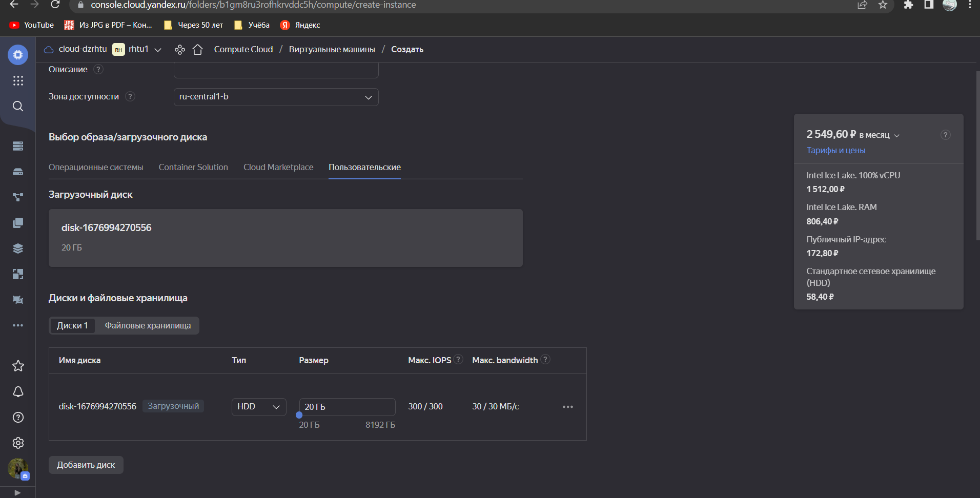
Task: Click the Добавить диск button
Action: (86, 465)
